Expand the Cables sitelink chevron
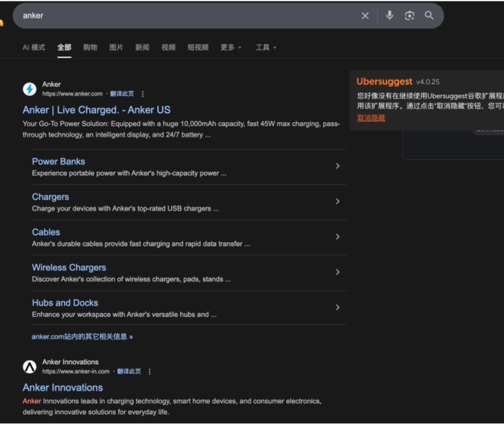The width and height of the screenshot is (504, 424). [x=337, y=237]
